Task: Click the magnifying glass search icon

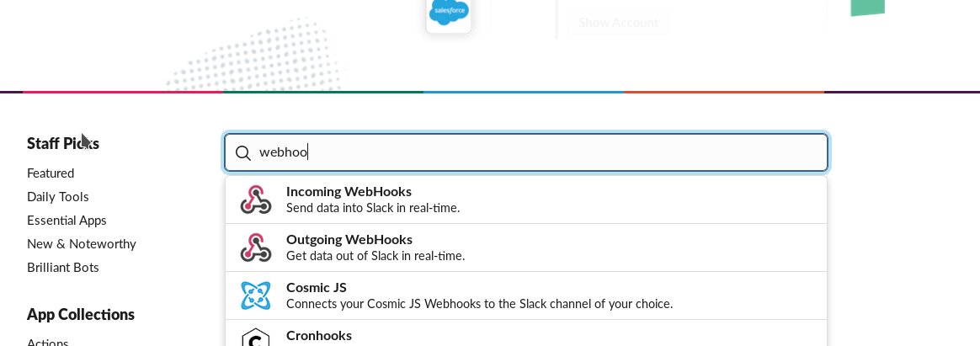Action: 243,152
